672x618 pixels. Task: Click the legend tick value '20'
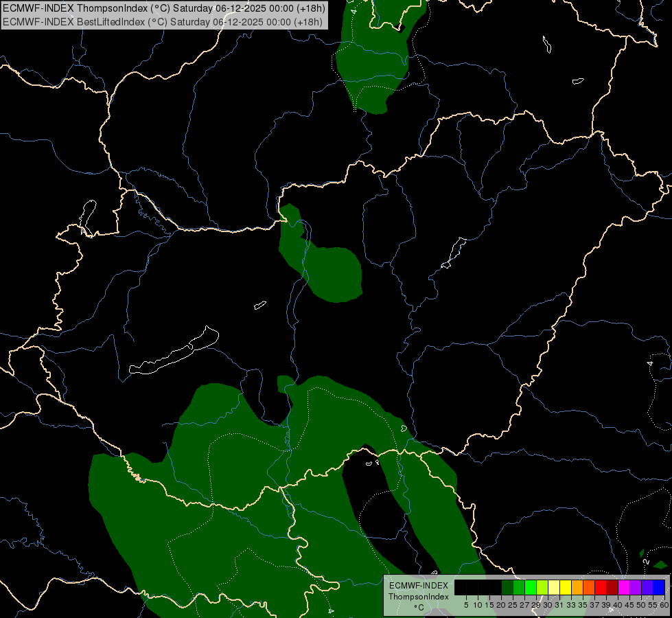click(x=501, y=605)
